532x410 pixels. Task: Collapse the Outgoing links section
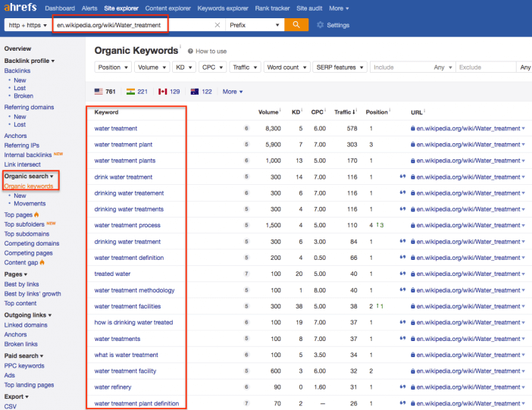point(28,315)
